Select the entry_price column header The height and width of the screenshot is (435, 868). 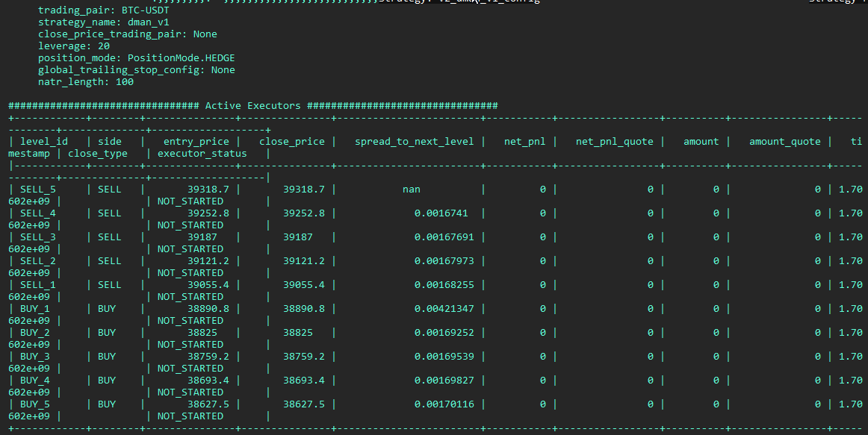point(196,142)
